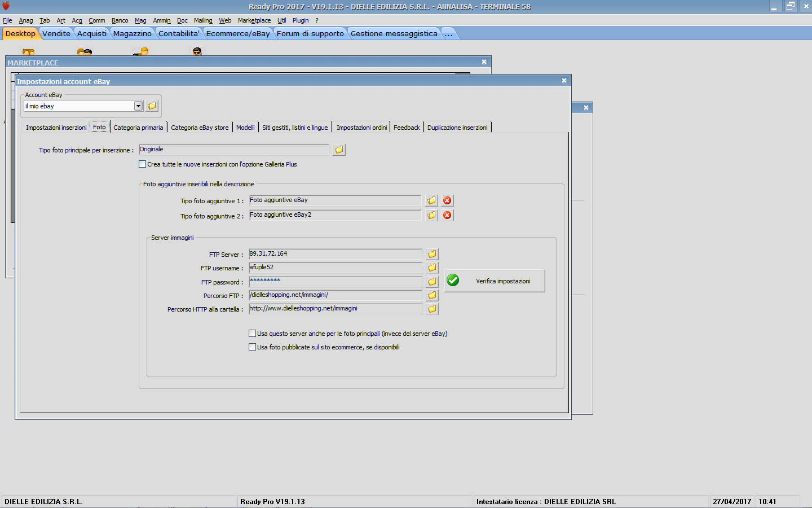Image resolution: width=812 pixels, height=508 pixels.
Task: Open the Art menu
Action: pyautogui.click(x=61, y=20)
